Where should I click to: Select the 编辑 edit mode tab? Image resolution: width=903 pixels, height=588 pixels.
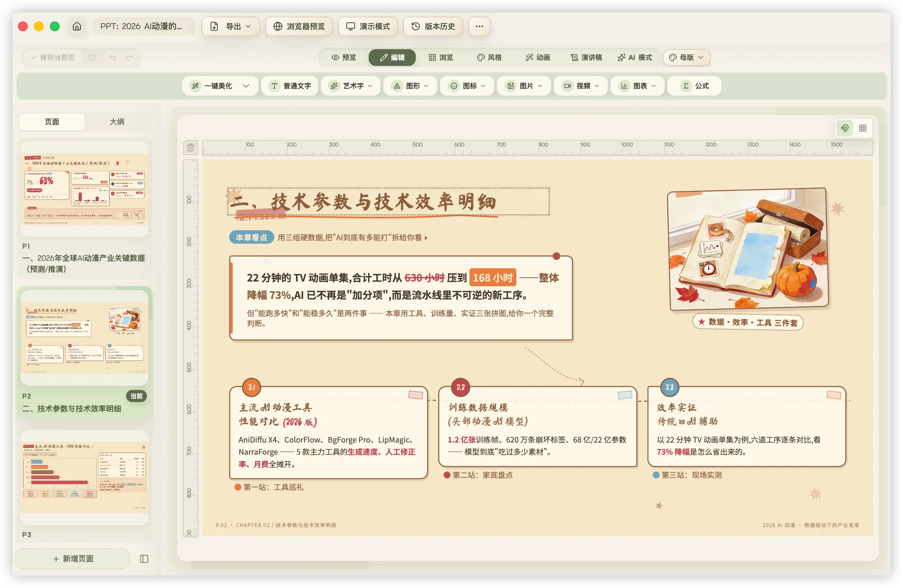[x=392, y=57]
